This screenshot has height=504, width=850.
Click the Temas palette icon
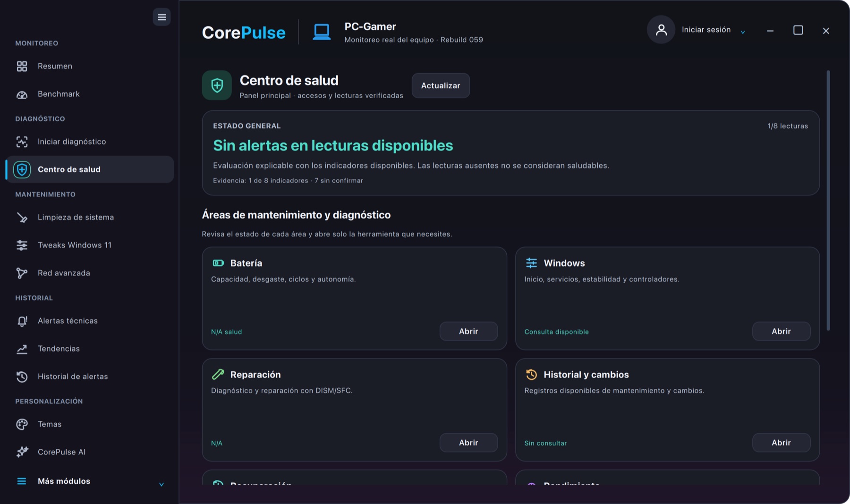22,424
